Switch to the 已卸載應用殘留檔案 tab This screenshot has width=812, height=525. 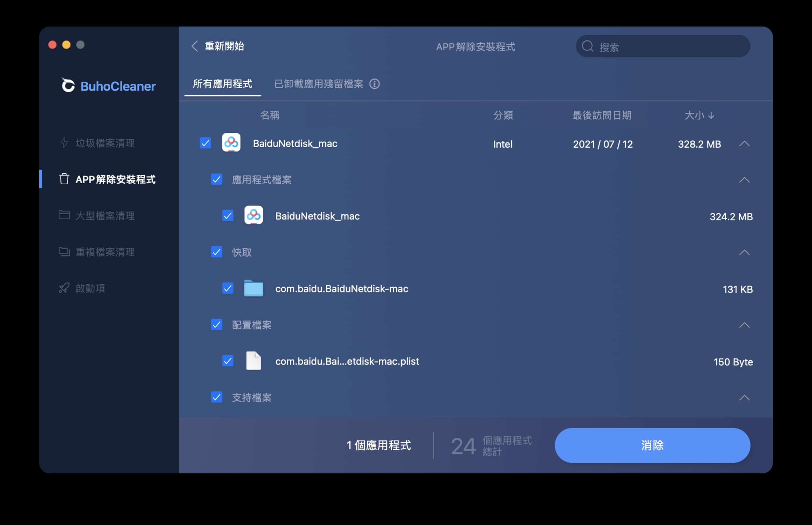coord(319,84)
